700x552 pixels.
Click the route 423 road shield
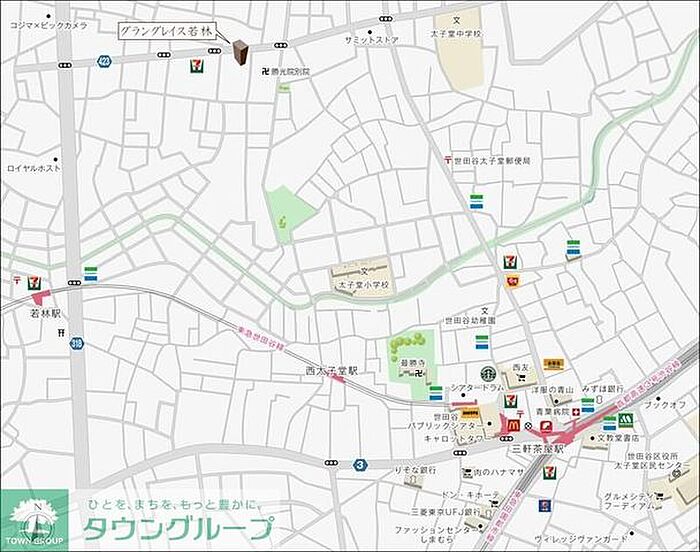click(104, 62)
